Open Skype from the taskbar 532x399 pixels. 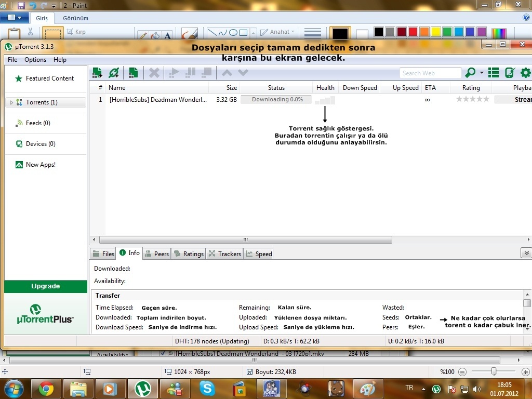207,389
